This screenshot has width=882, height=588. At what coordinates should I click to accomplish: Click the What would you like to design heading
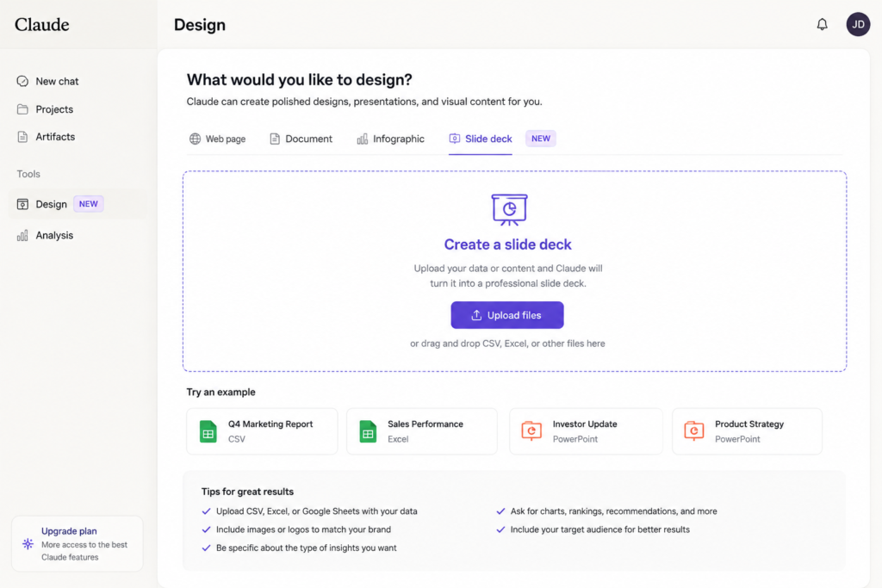(299, 80)
